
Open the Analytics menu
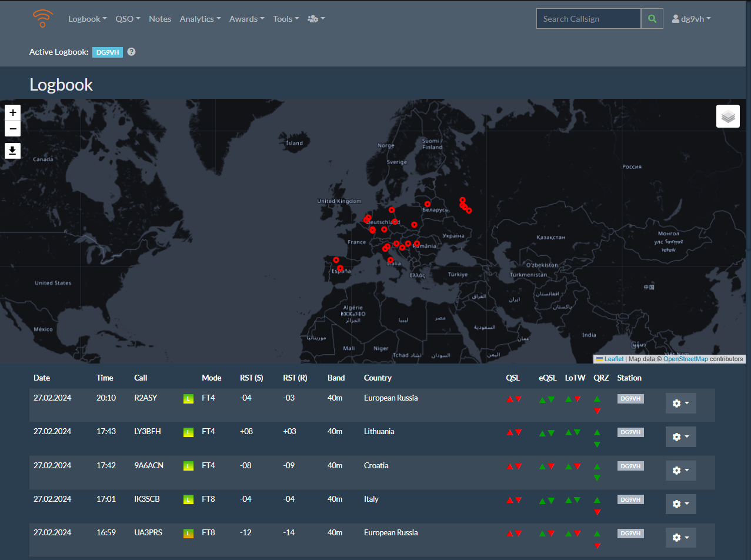(200, 19)
